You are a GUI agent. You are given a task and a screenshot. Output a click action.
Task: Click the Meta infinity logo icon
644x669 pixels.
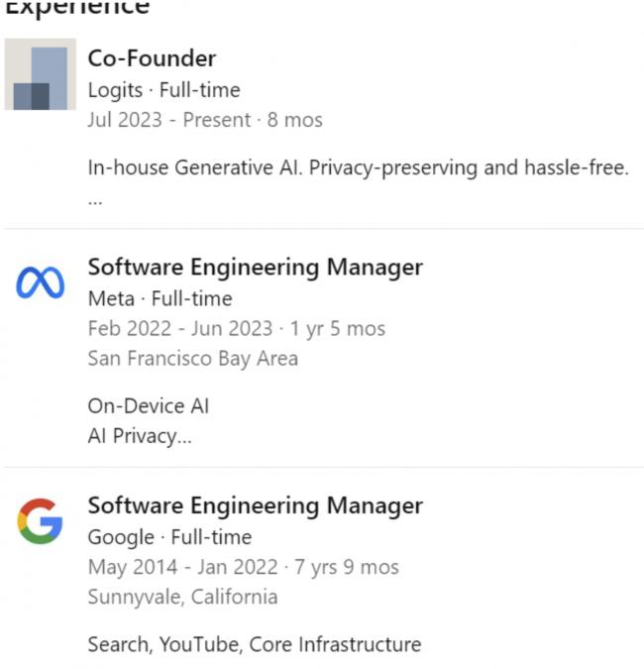coord(41,283)
